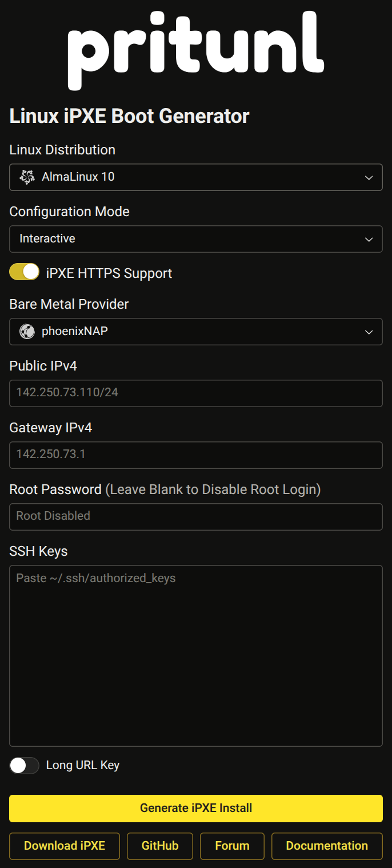This screenshot has width=392, height=868.
Task: Click the Generate iPXE Install button
Action: pos(196,809)
